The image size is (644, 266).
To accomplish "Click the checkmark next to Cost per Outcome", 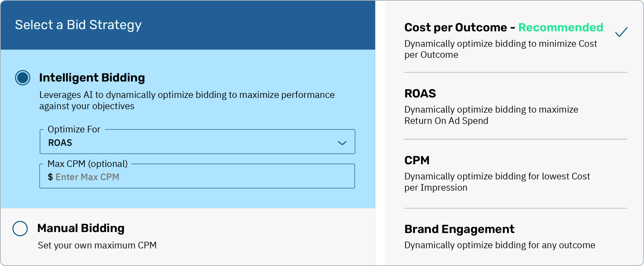I will coord(621,32).
